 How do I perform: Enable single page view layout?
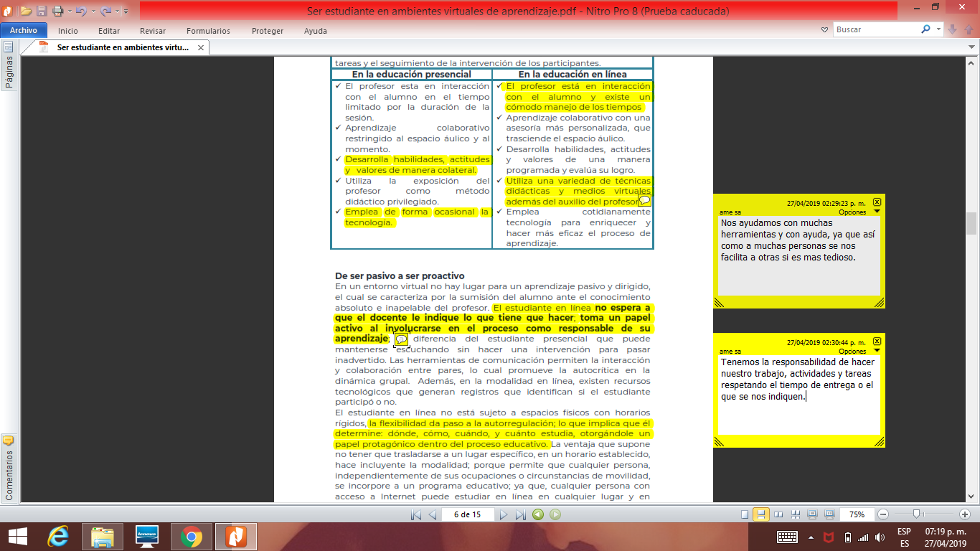pyautogui.click(x=745, y=514)
